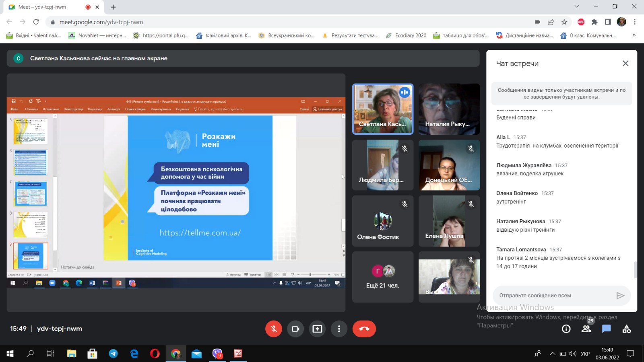Open 'Переходи' tab in shared PowerPoint

(95, 109)
